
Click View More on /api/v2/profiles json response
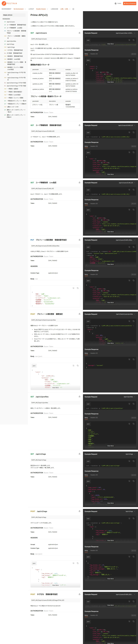(x=110, y=446)
